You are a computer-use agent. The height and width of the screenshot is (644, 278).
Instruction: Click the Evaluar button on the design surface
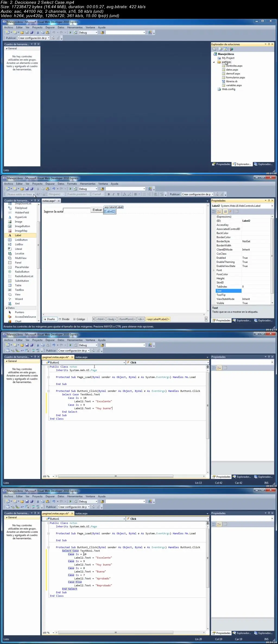tap(97, 210)
